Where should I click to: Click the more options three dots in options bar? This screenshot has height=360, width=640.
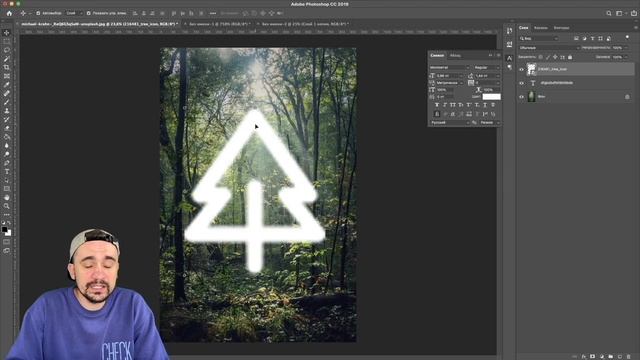(x=213, y=13)
